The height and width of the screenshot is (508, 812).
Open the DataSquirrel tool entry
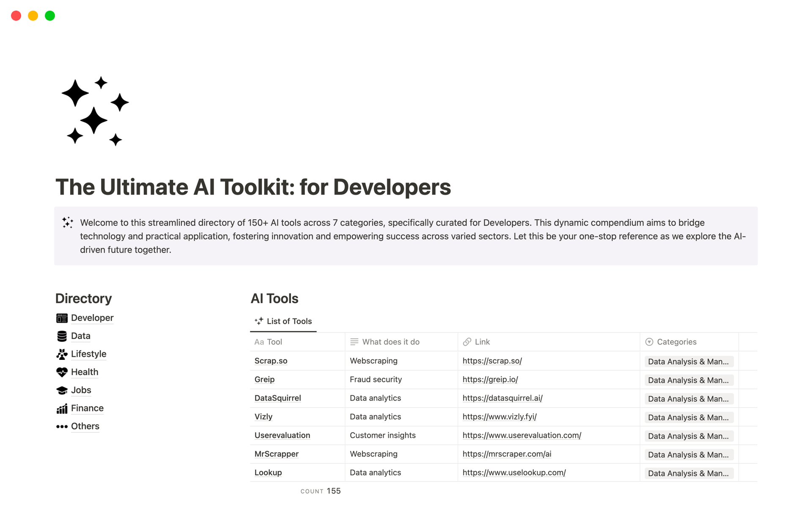(x=277, y=398)
